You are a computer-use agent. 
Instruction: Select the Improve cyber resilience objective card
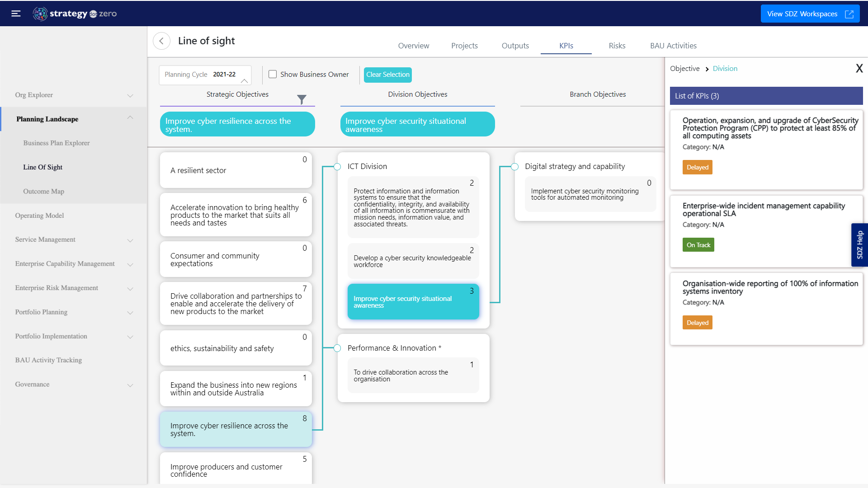(x=235, y=429)
